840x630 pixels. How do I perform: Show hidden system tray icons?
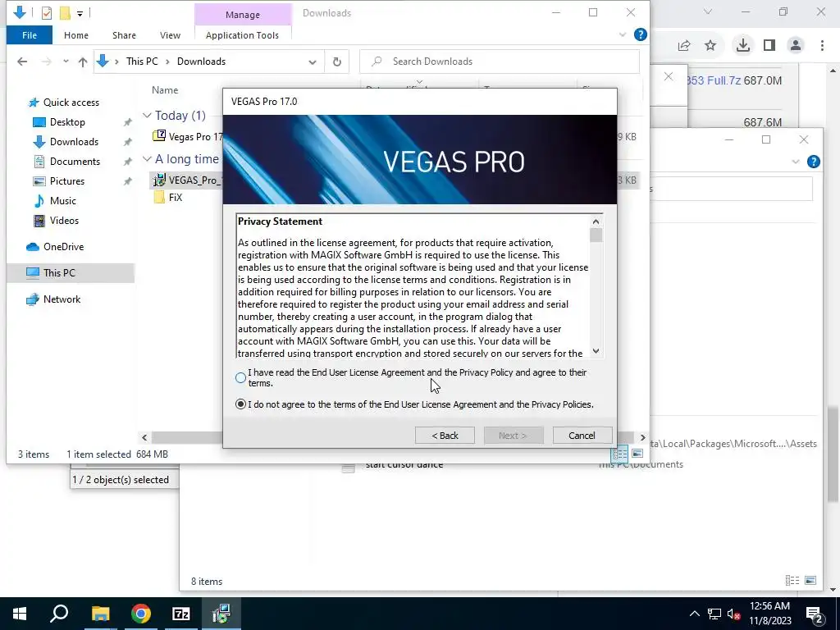[694, 614]
